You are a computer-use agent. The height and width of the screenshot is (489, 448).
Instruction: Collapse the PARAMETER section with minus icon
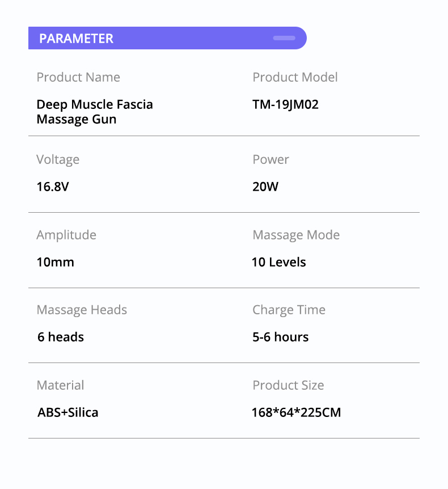tap(284, 38)
